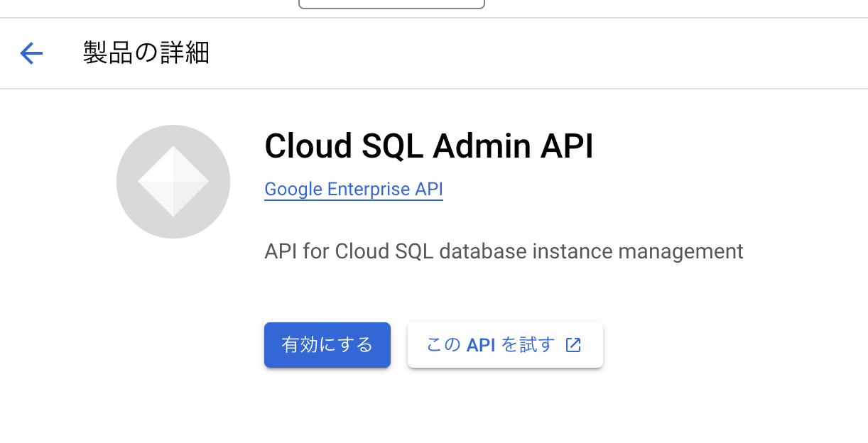Click the API for Cloud SQL description text

point(504,251)
